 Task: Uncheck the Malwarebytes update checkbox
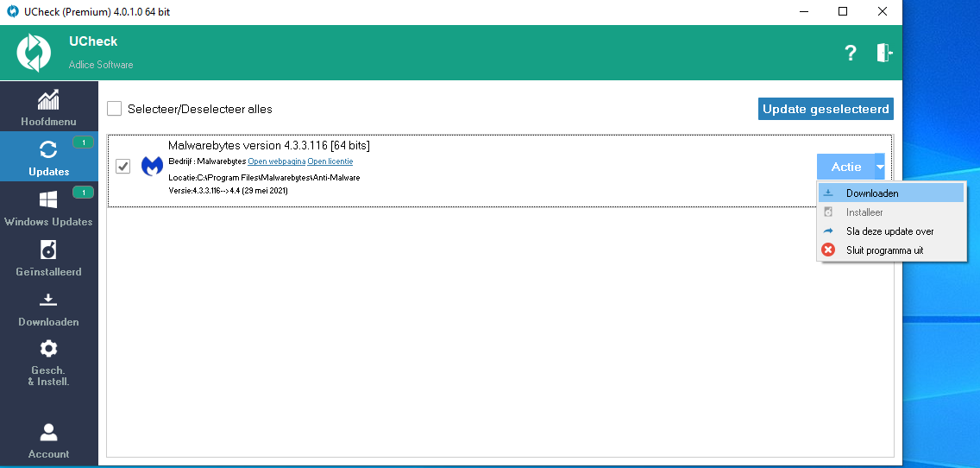click(123, 167)
